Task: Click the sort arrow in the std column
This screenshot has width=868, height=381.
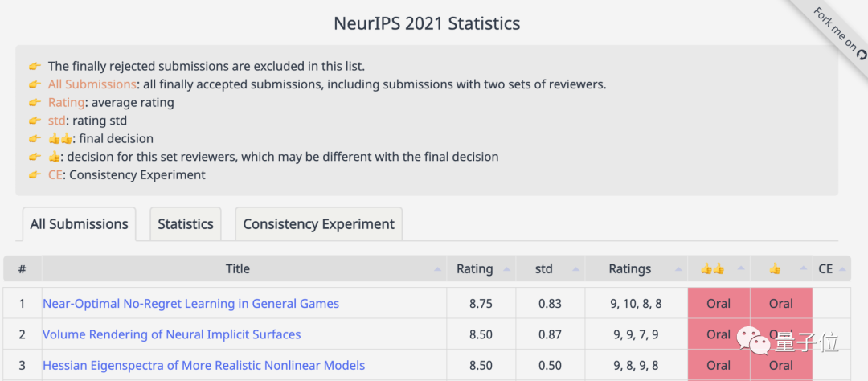Action: tap(575, 269)
